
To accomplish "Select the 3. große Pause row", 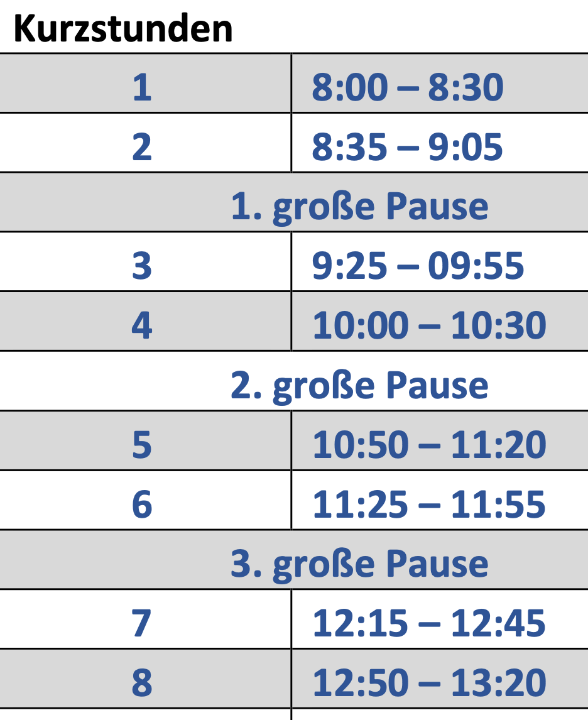I will pyautogui.click(x=359, y=564).
